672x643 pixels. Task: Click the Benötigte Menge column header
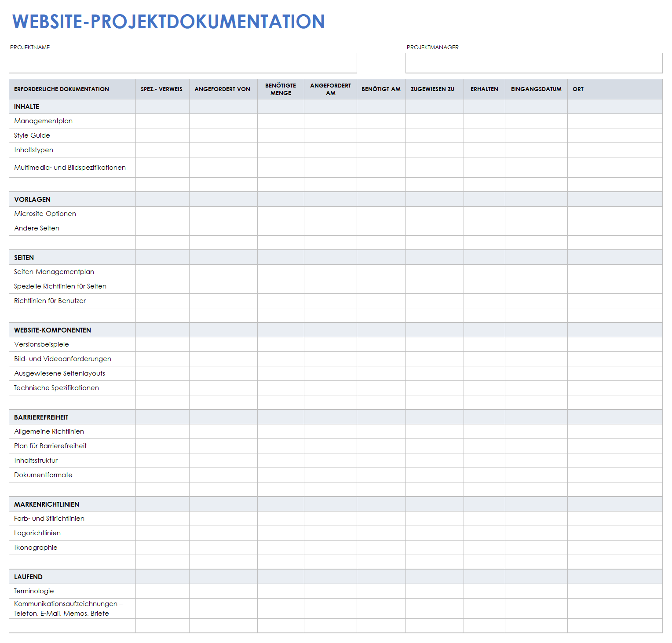[x=281, y=89]
